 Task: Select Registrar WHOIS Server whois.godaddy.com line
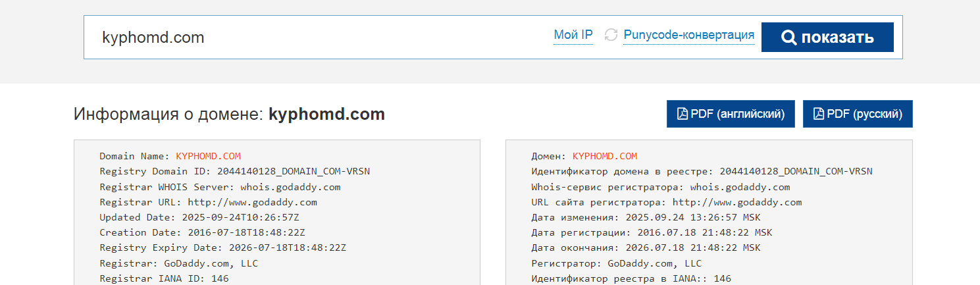pos(220,187)
